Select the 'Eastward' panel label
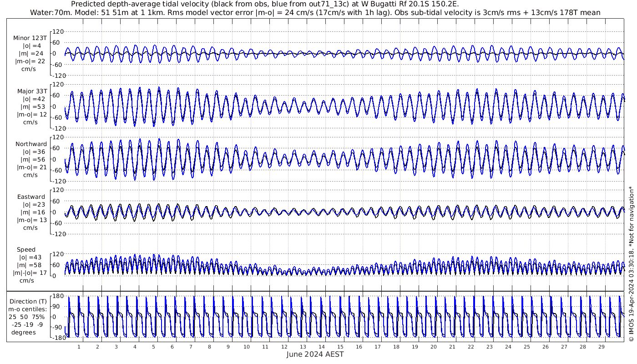Image resolution: width=637 pixels, height=364 pixels. tap(31, 197)
